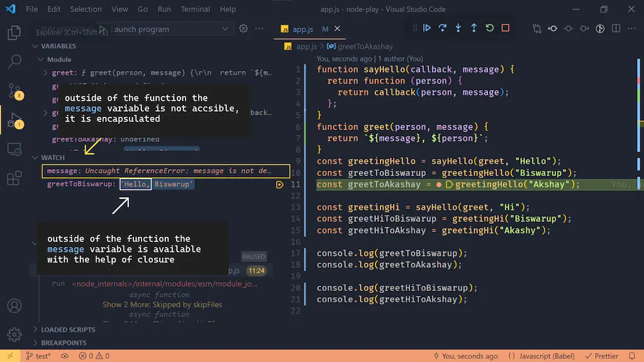Click debug Step Into button
This screenshot has height=362, width=644.
[458, 28]
